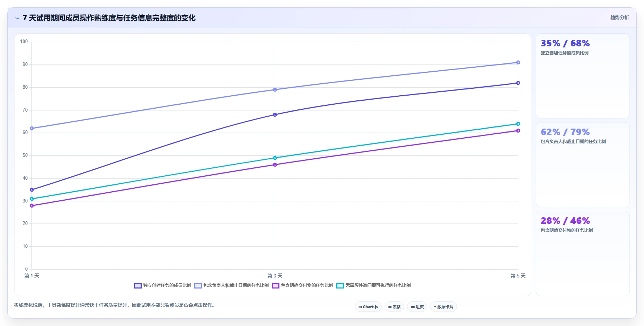Image resolution: width=644 pixels, height=326 pixels.
Task: Click the cyan data point at 第 1 天 (31)
Action: (32, 199)
